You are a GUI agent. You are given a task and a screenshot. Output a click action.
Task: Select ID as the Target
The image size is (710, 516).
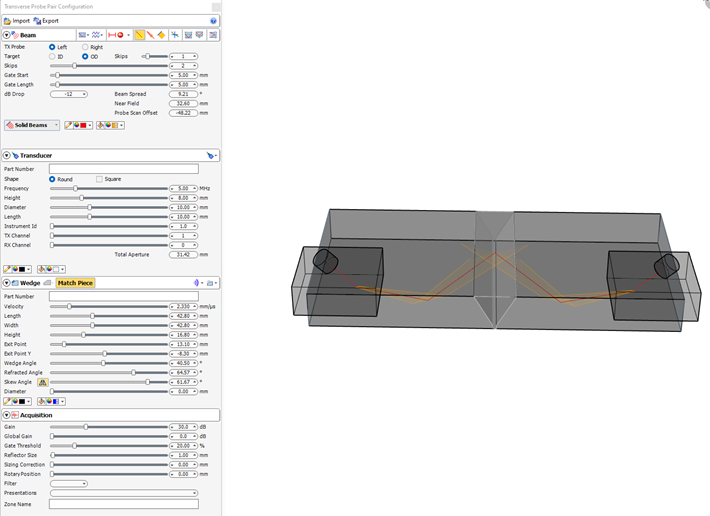pos(53,56)
